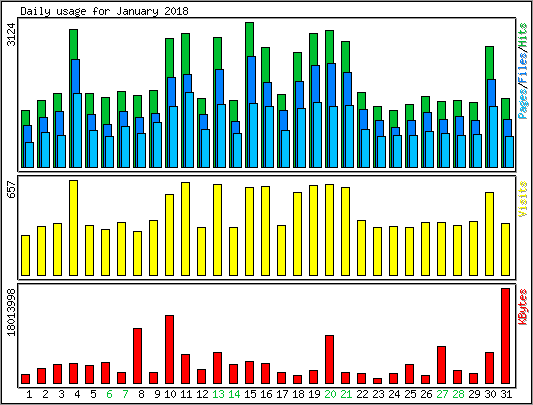Select day label 18 on the x-axis
Viewport: 533px width, 405px height.
click(x=298, y=394)
